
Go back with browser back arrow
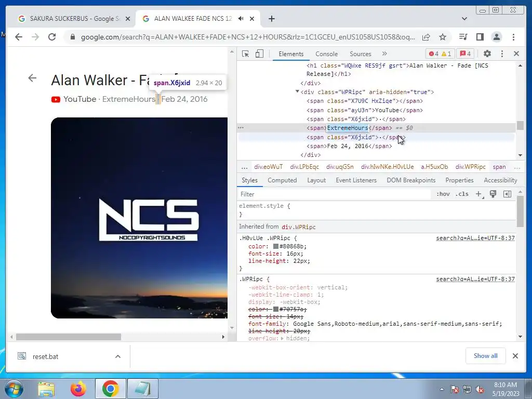click(19, 37)
